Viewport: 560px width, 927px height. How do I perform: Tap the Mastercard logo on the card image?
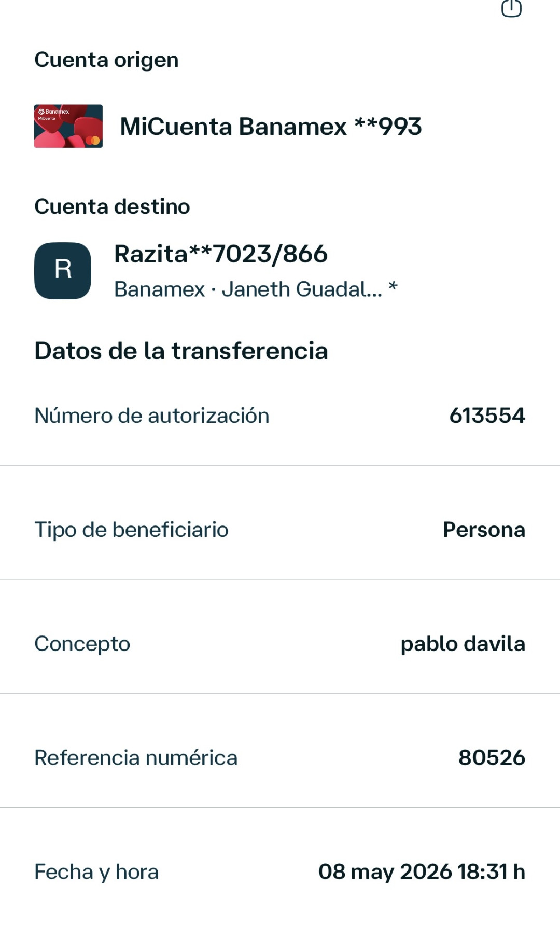[x=92, y=140]
